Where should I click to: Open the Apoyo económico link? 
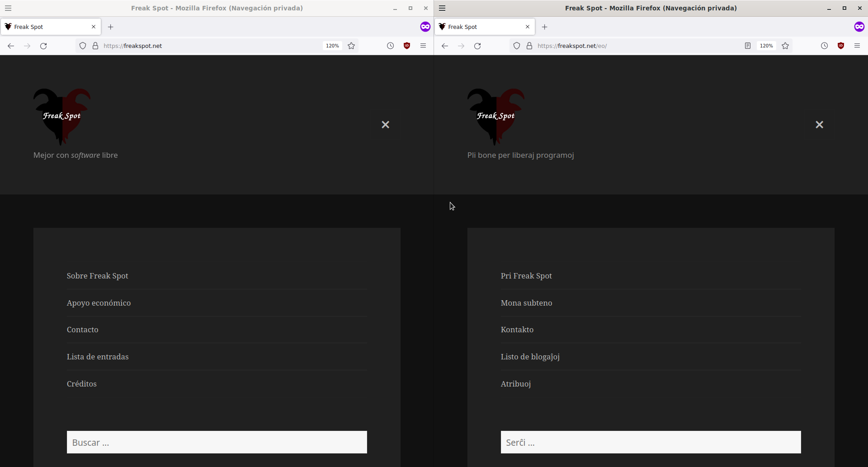click(99, 303)
